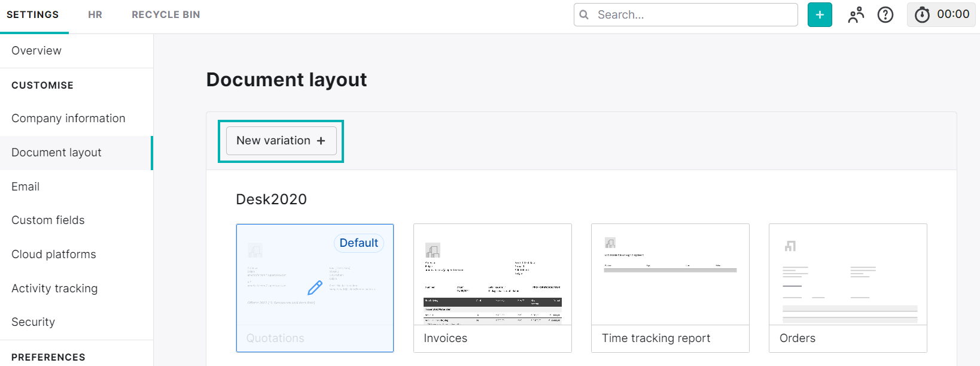Open the Orders layout thumbnail

[848, 276]
